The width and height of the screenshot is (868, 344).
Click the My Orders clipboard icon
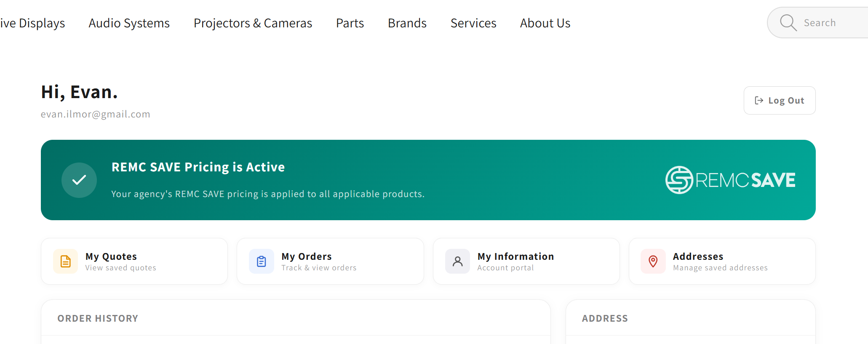tap(262, 261)
